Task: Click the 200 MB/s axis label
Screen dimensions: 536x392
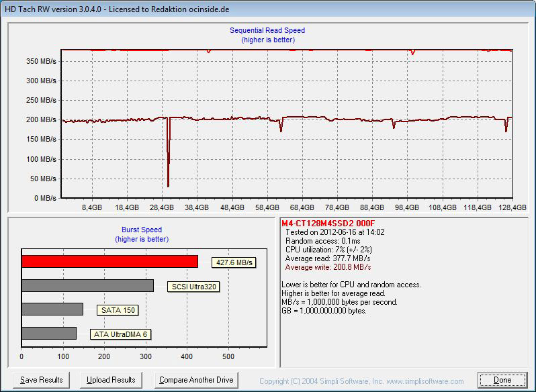Action: tap(41, 120)
